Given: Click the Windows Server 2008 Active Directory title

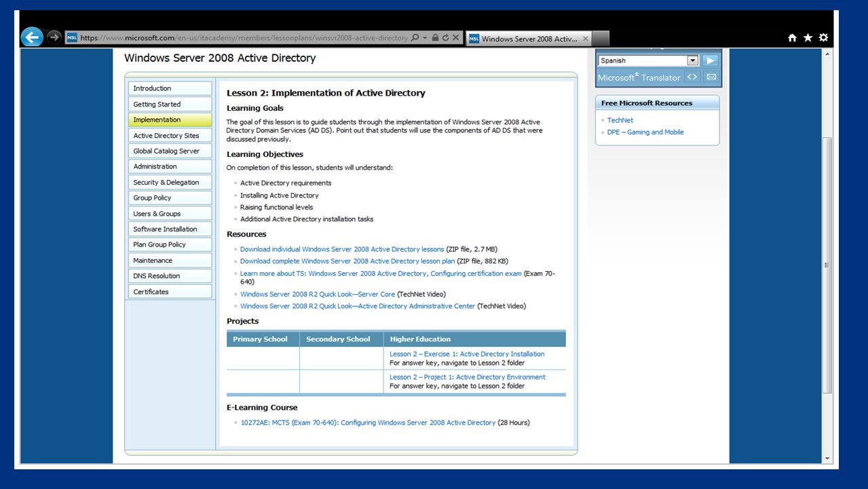Looking at the screenshot, I should (220, 58).
